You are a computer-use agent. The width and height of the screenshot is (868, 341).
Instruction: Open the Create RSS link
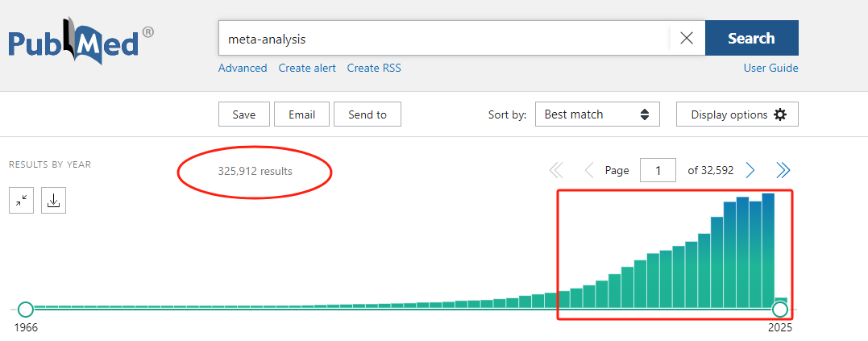pos(374,68)
